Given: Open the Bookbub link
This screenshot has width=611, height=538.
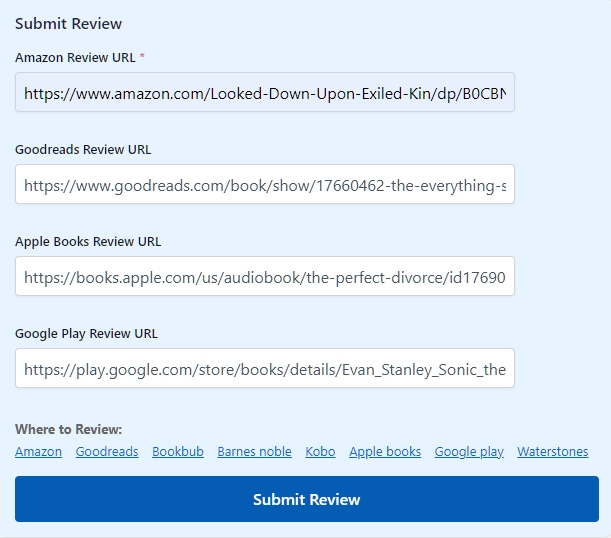Looking at the screenshot, I should coord(178,452).
